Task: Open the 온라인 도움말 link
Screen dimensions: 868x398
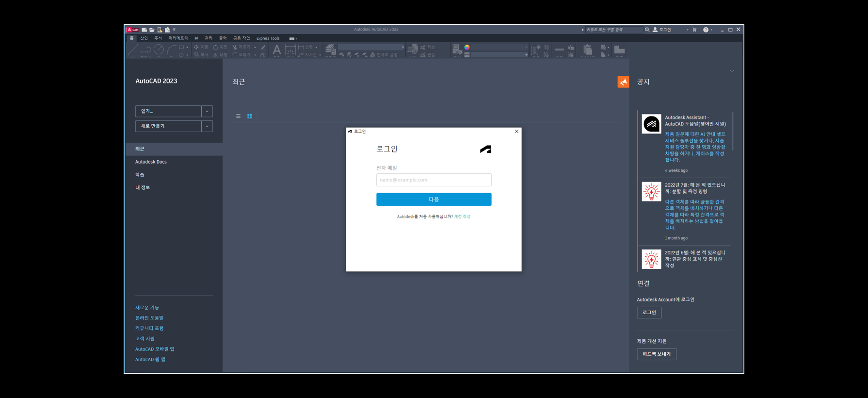Action: point(149,318)
